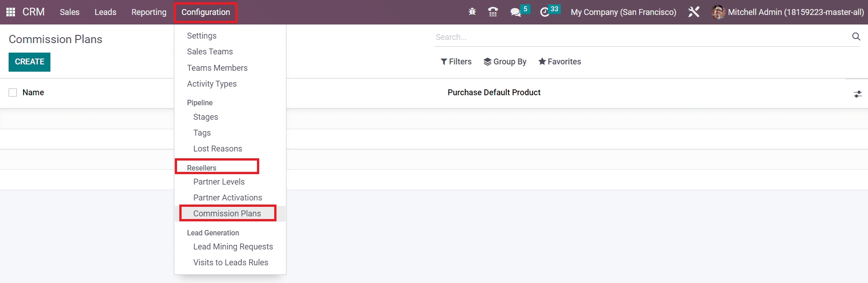
Task: Open the Favorites dropdown
Action: point(559,62)
